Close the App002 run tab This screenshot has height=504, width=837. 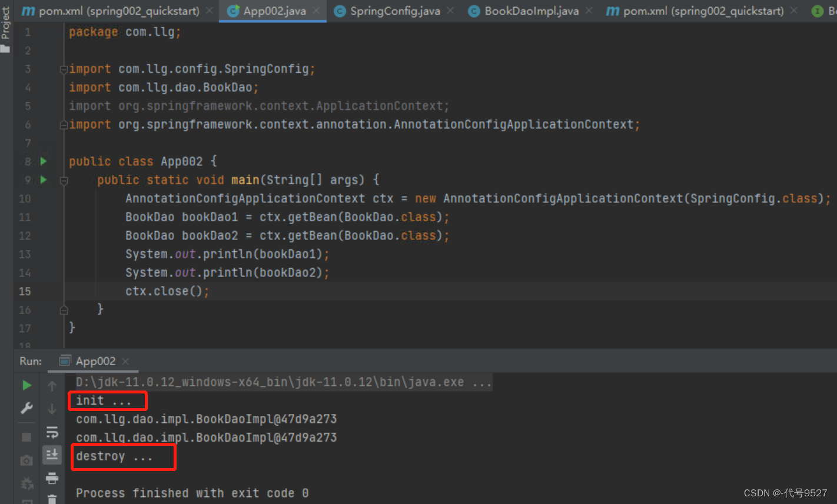pos(125,361)
